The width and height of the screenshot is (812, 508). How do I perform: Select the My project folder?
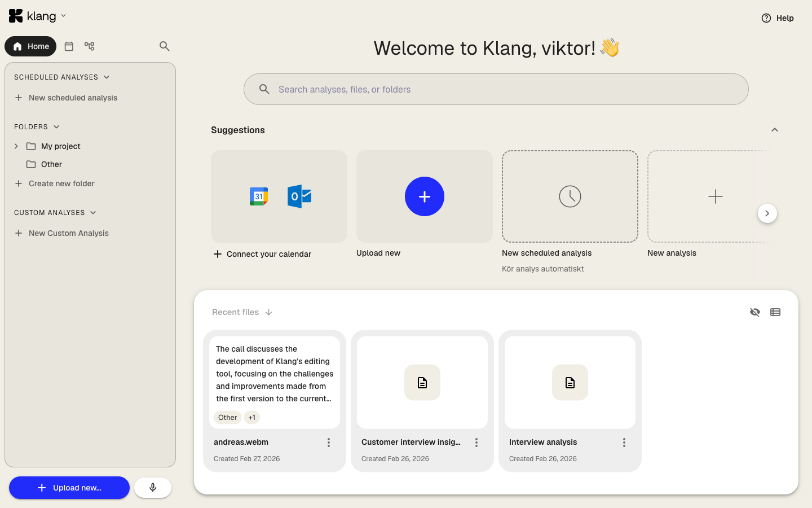(61, 146)
